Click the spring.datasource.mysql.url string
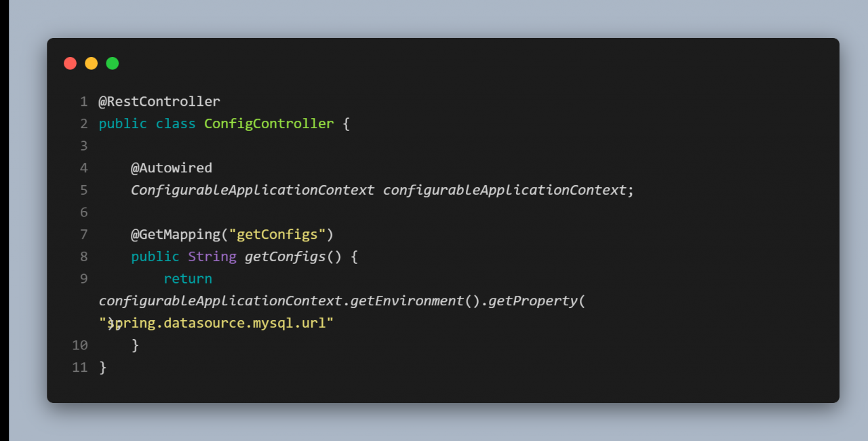The image size is (868, 441). pyautogui.click(x=220, y=323)
